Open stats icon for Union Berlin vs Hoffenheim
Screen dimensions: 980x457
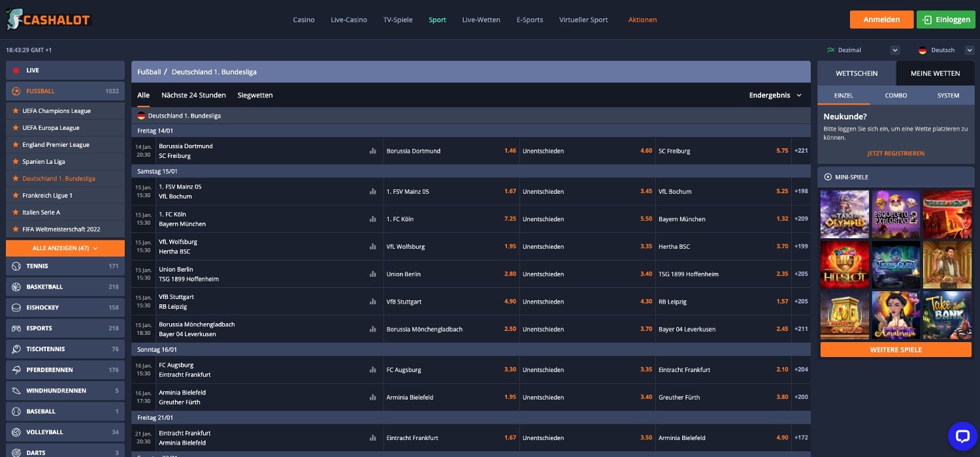coord(373,274)
